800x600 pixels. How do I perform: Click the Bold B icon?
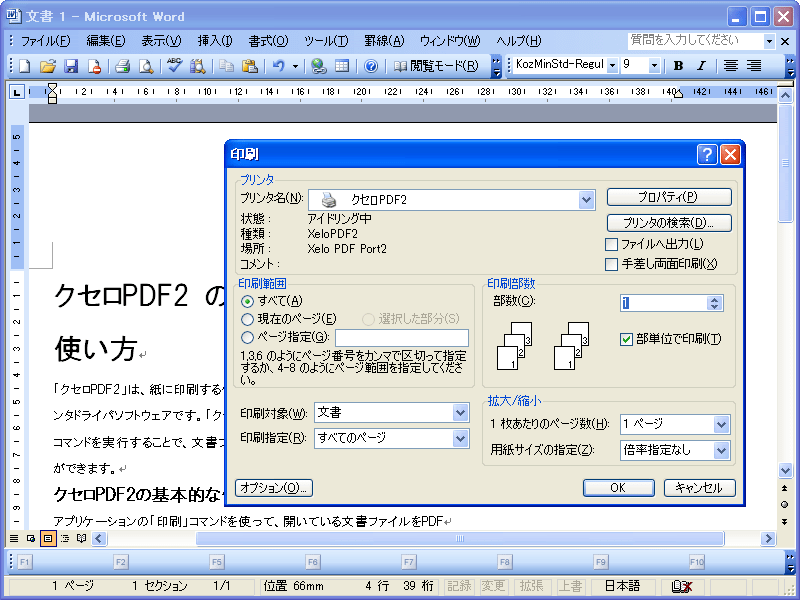[678, 65]
